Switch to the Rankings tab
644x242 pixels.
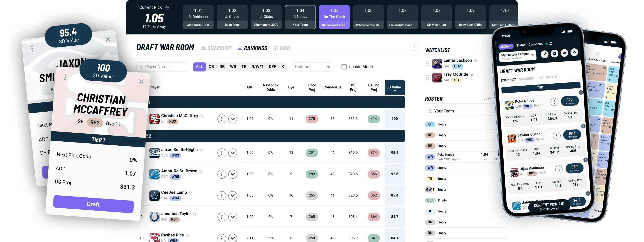pos(252,48)
